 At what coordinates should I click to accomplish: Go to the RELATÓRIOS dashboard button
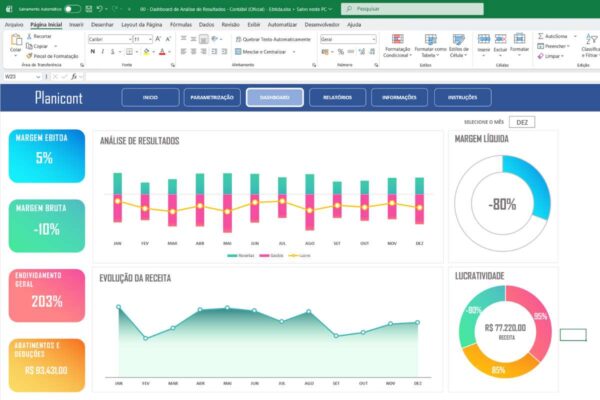(337, 97)
